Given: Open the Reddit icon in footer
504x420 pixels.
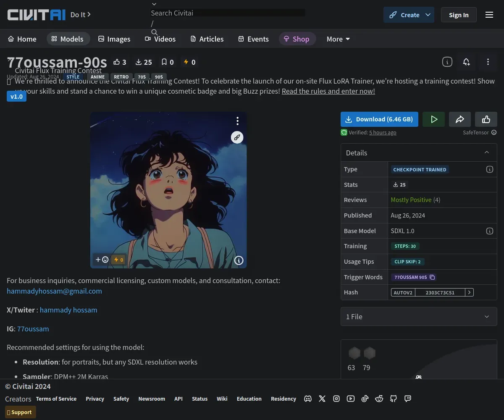Looking at the screenshot, I should tap(379, 399).
